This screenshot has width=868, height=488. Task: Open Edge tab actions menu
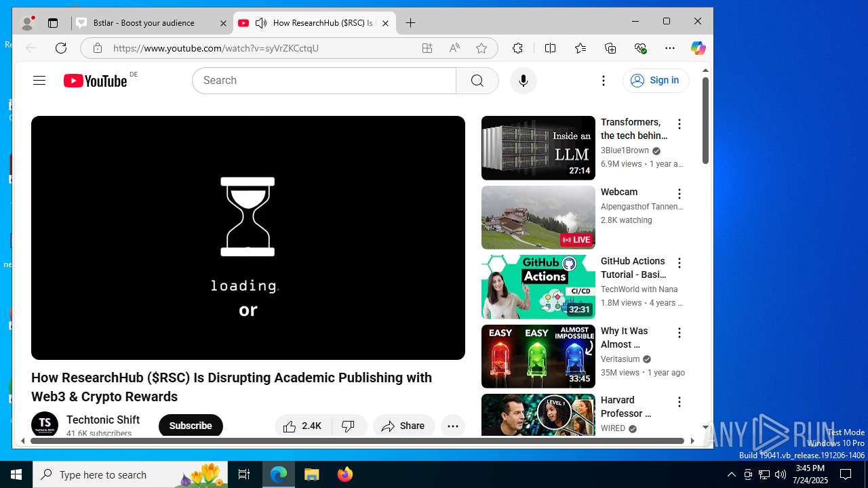click(x=53, y=23)
